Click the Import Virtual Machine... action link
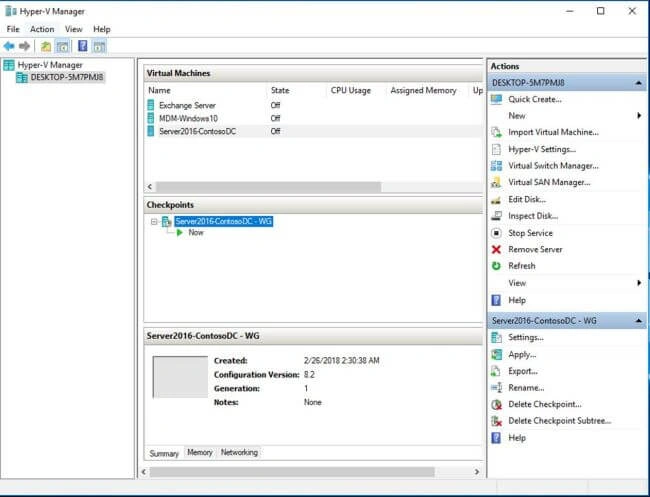 (x=553, y=132)
